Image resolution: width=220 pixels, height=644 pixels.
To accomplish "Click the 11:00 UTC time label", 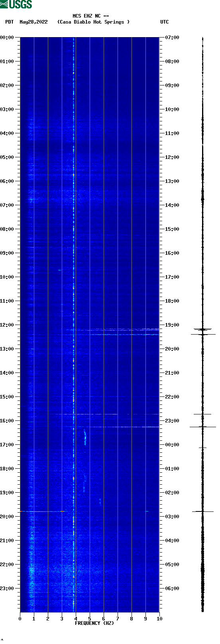I will tap(172, 133).
